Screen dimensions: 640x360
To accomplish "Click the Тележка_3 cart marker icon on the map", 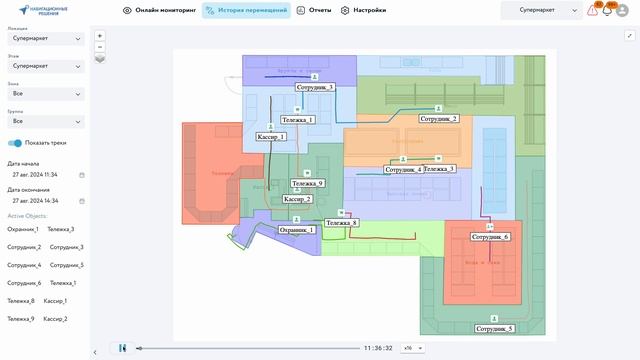I will (438, 158).
